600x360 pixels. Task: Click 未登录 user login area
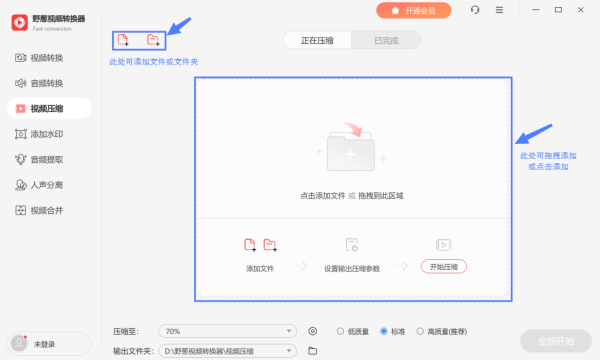tap(49, 344)
